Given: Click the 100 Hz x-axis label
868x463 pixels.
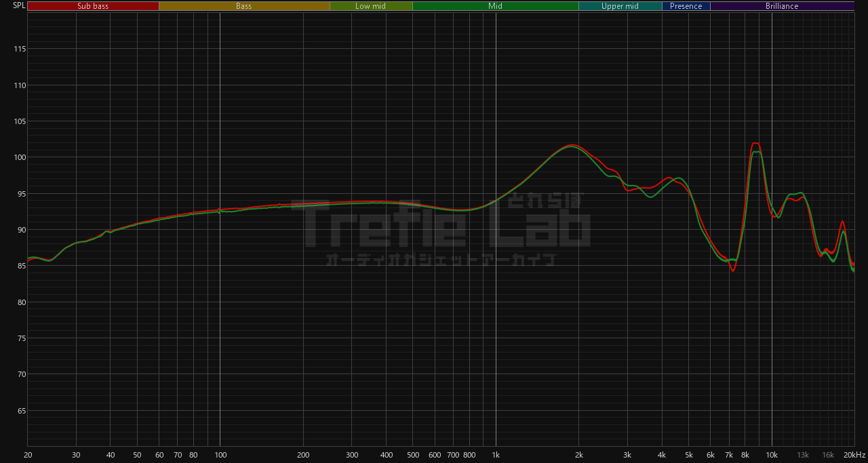Looking at the screenshot, I should pyautogui.click(x=220, y=454).
